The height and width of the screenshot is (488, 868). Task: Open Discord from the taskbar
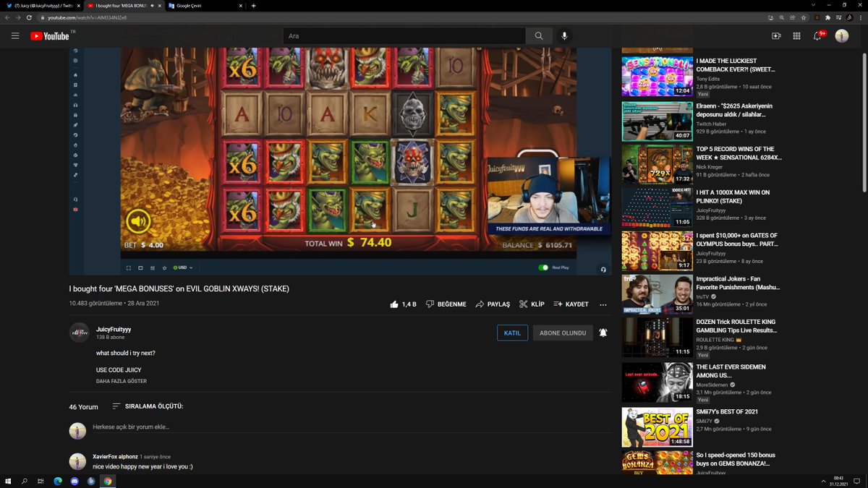point(75,481)
